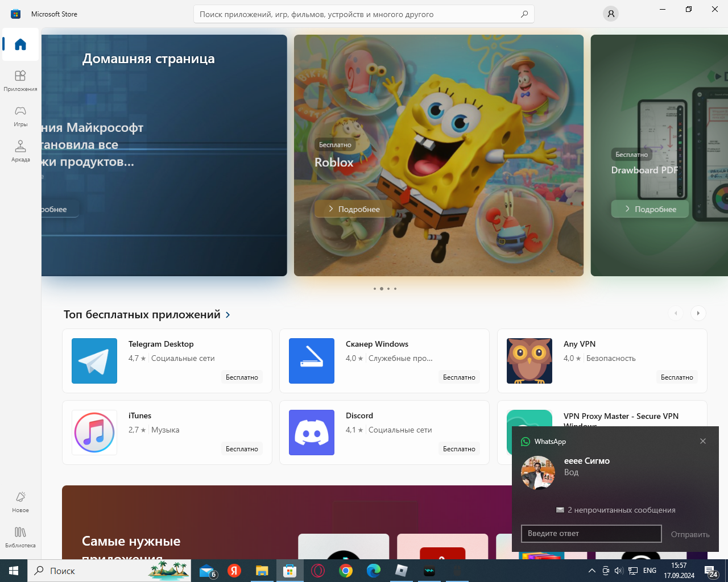This screenshot has height=582, width=728.
Task: Open Yandex browser from taskbar
Action: point(234,571)
